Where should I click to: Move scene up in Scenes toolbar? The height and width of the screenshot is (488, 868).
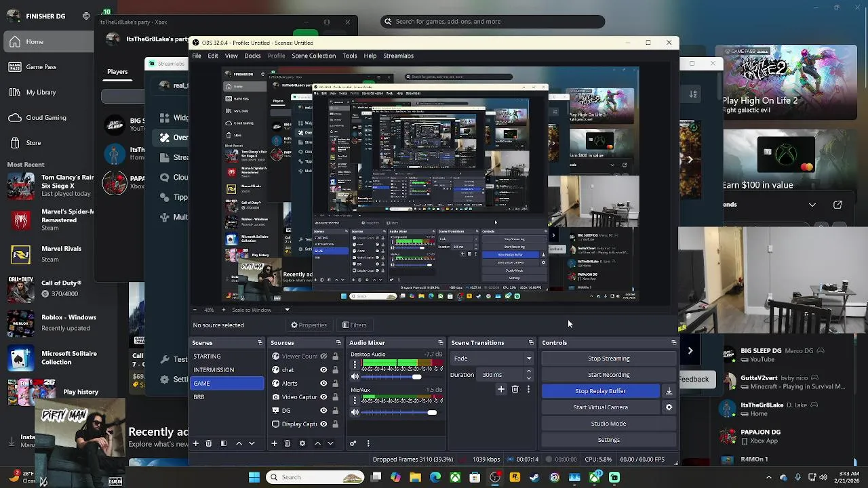(239, 443)
